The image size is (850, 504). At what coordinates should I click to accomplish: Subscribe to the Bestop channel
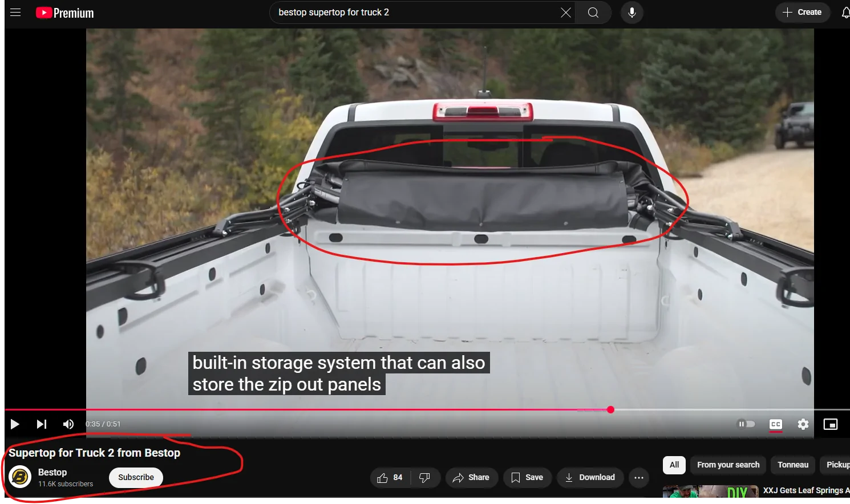coord(136,477)
